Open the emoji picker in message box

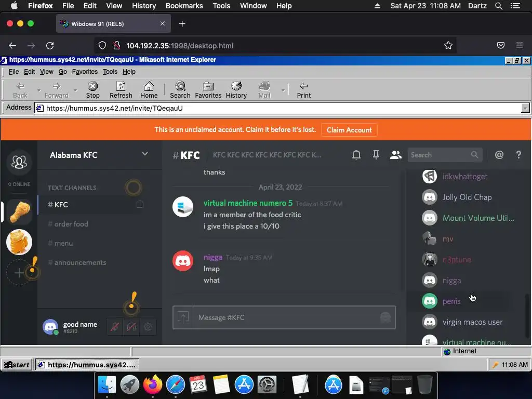(385, 317)
